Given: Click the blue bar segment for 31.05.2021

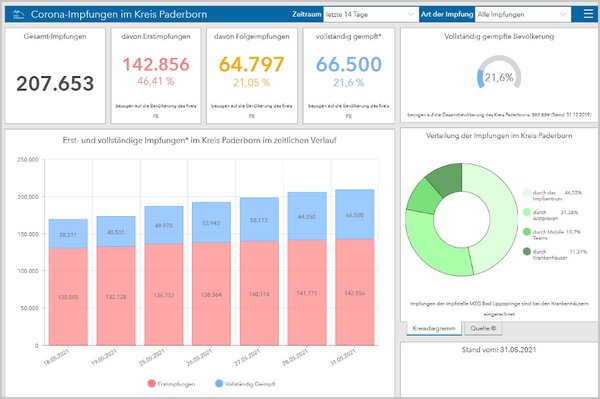Looking at the screenshot, I should coord(355,215).
